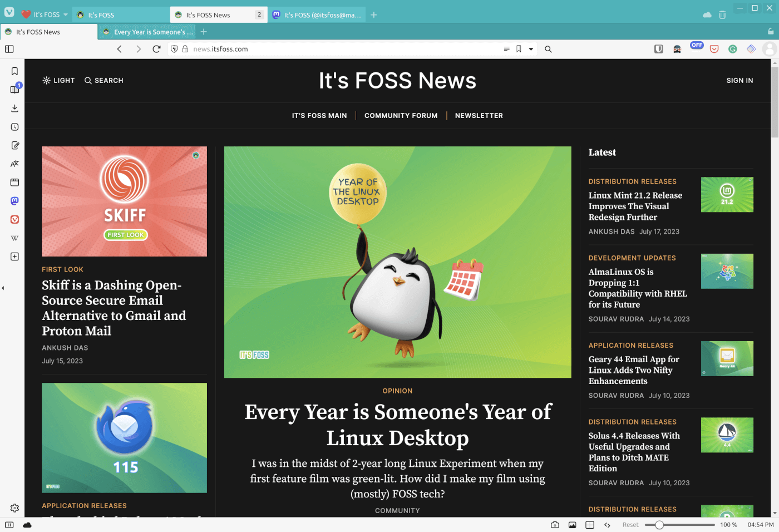The height and width of the screenshot is (532, 779).
Task: Open new tab in main tab bar
Action: pyautogui.click(x=374, y=15)
